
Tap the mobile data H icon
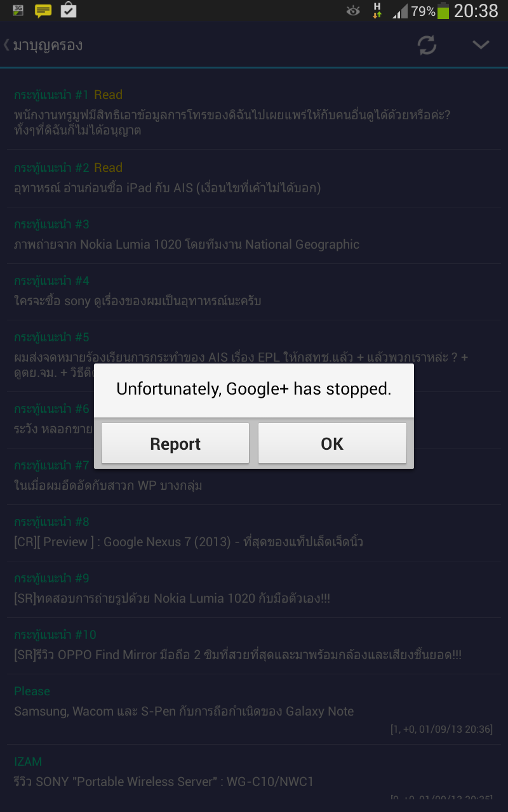click(377, 11)
